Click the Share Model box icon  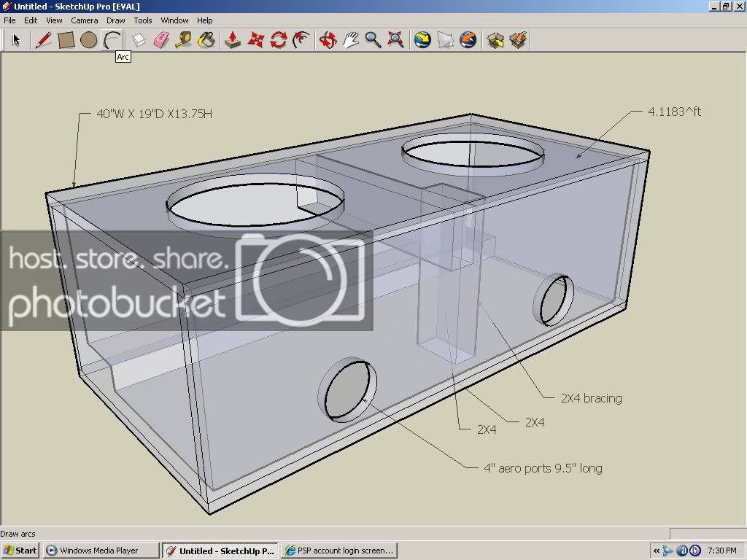pyautogui.click(x=518, y=39)
